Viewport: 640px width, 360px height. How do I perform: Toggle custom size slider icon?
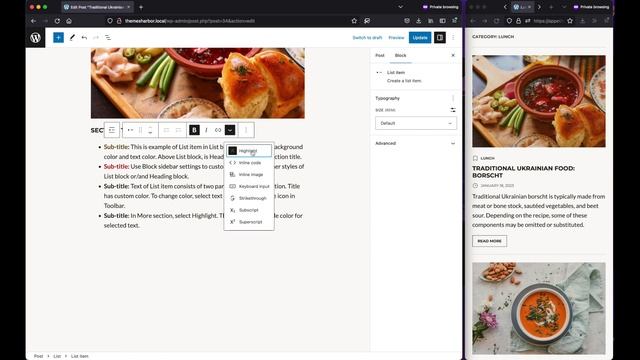pyautogui.click(x=453, y=110)
